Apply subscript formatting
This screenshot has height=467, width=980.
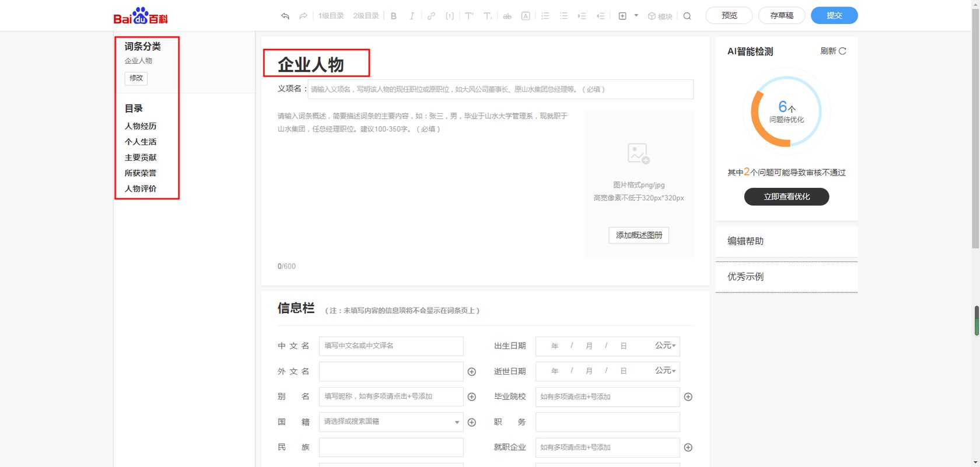488,16
